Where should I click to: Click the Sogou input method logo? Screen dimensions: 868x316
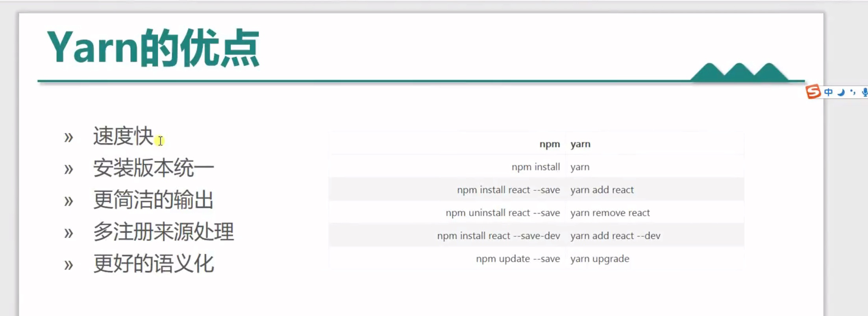click(x=813, y=92)
